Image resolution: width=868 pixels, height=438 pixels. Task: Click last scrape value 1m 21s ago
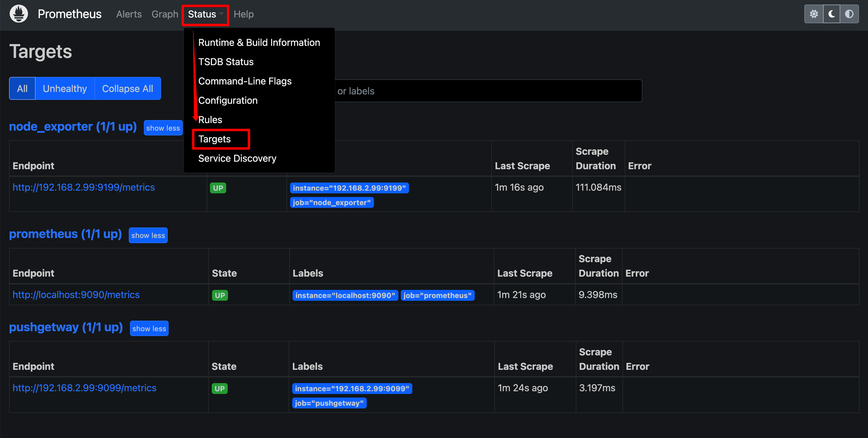[521, 295]
